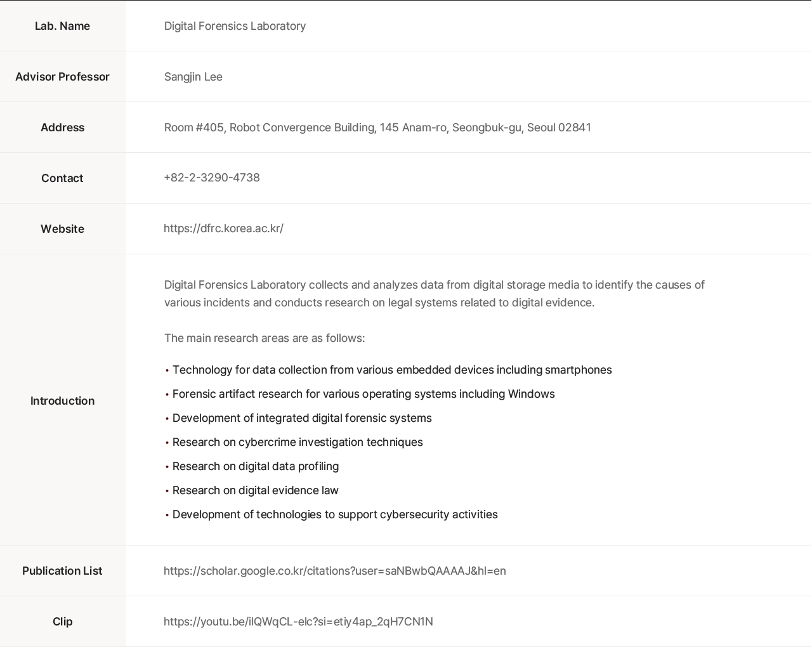Image resolution: width=812 pixels, height=647 pixels.
Task: Click the Introduction row header
Action: pyautogui.click(x=62, y=401)
